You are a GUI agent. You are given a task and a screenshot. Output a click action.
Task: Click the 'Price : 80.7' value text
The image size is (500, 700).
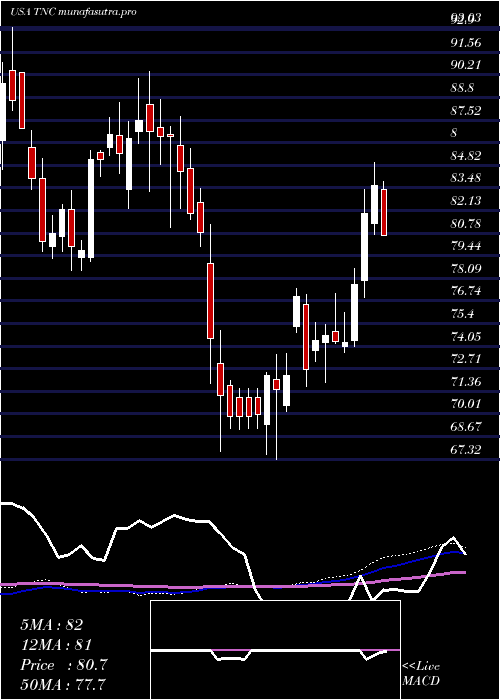(x=64, y=665)
